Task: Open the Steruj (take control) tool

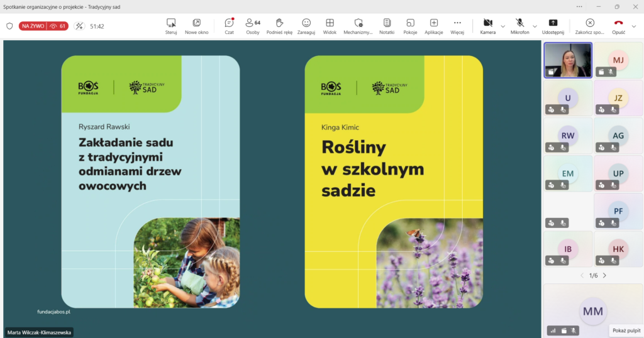Action: pyautogui.click(x=171, y=26)
